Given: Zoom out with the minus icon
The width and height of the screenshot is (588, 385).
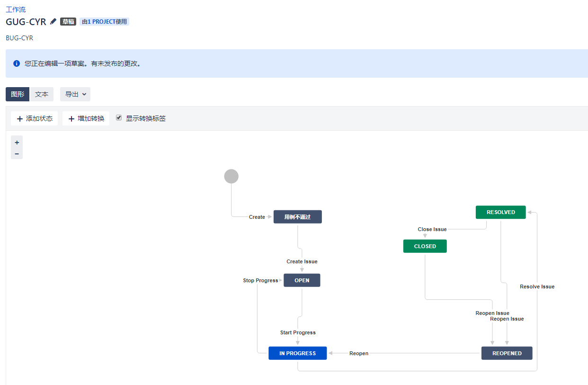Looking at the screenshot, I should coord(17,153).
